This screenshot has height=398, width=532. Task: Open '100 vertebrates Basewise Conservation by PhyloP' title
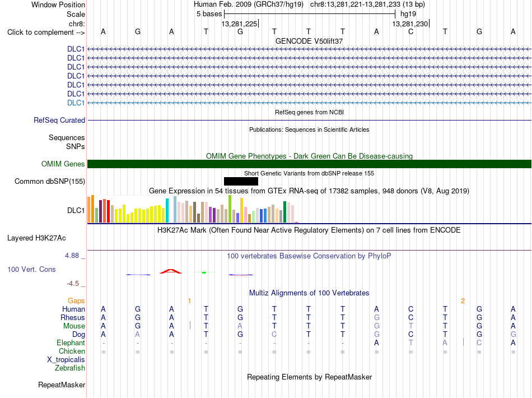309,256
